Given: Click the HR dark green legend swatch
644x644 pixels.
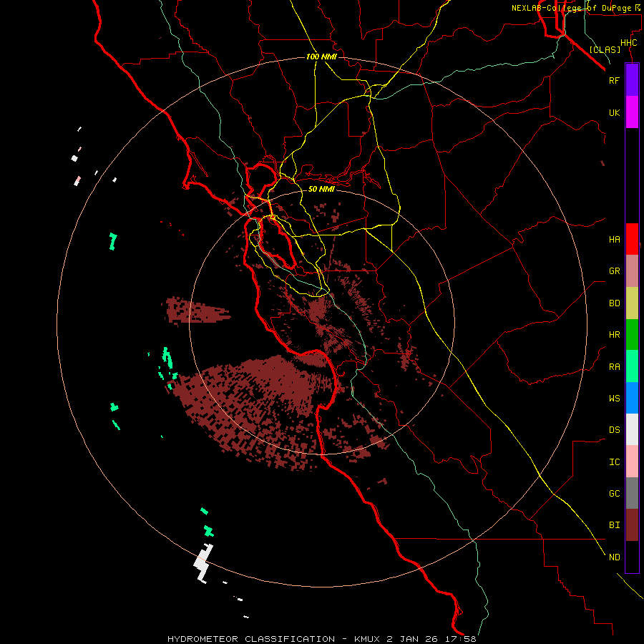Looking at the screenshot, I should click(632, 335).
